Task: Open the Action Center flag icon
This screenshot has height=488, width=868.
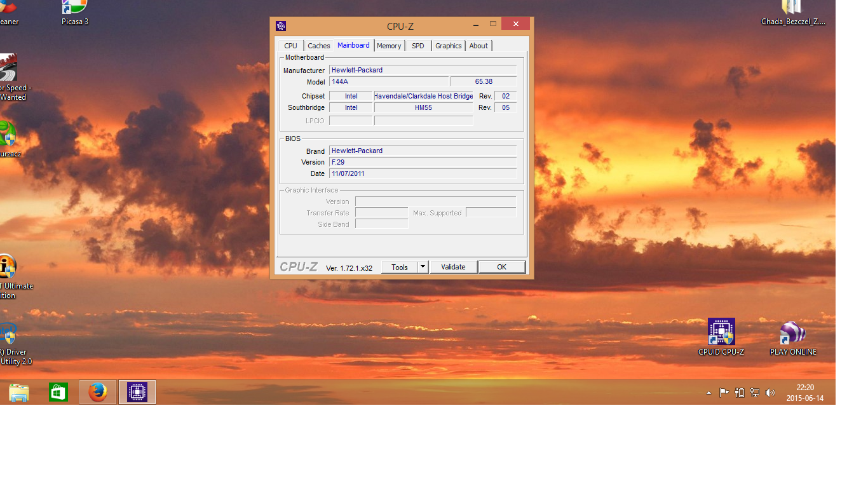Action: (724, 393)
